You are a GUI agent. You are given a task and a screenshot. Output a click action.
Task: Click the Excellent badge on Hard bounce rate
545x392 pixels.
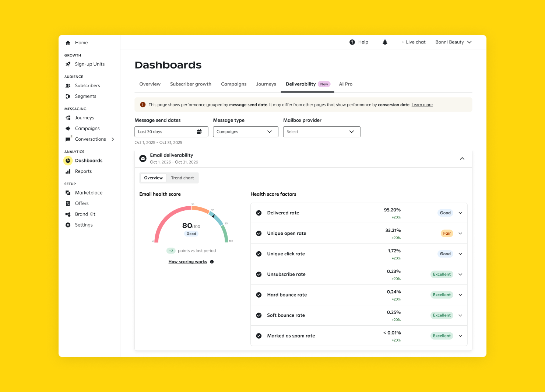pos(442,295)
